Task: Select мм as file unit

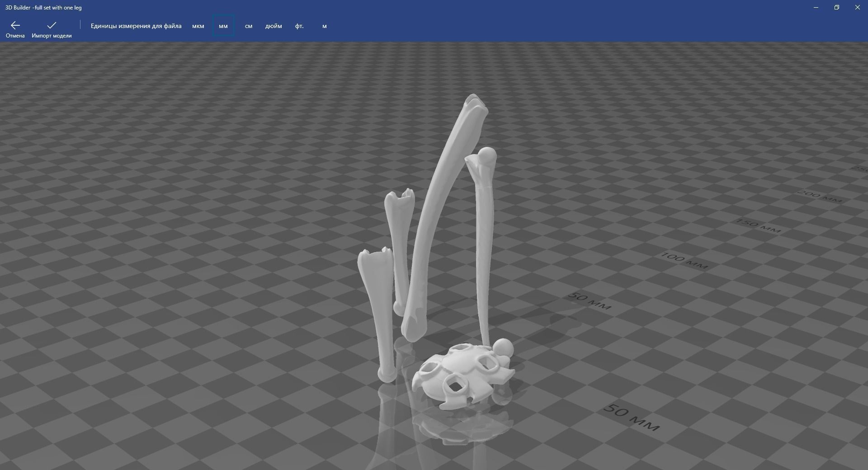Action: point(223,26)
